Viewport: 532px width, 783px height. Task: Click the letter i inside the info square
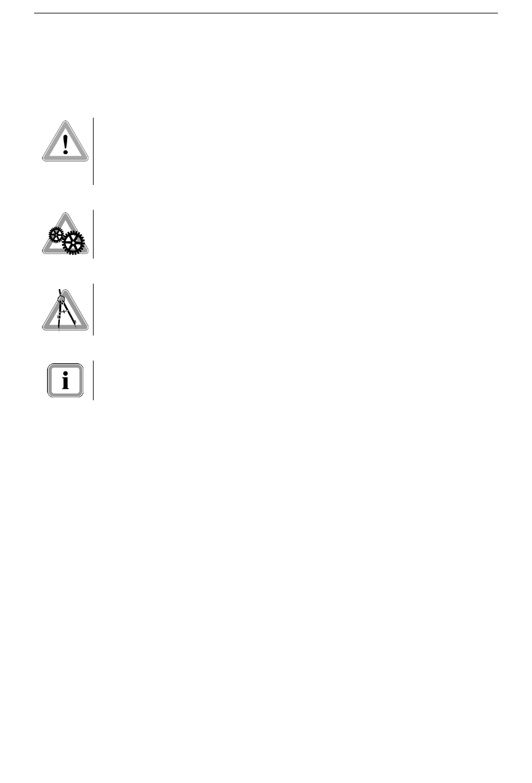[x=66, y=381]
